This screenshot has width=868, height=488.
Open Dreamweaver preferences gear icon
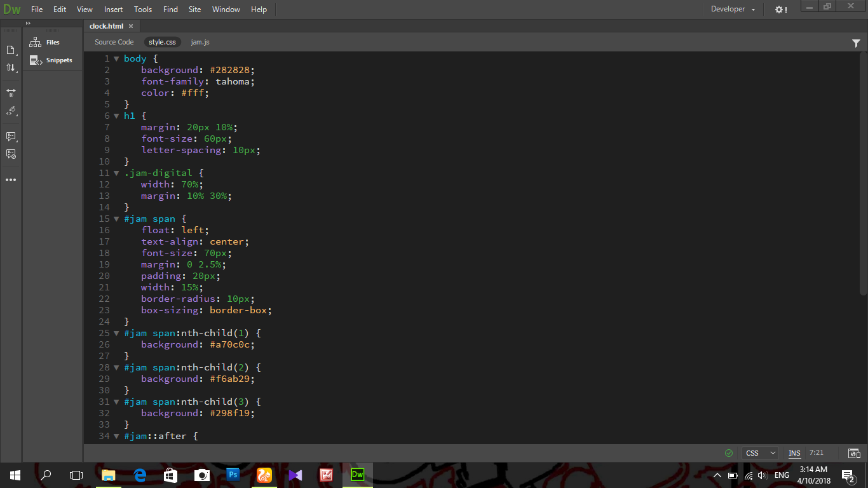[x=780, y=10]
